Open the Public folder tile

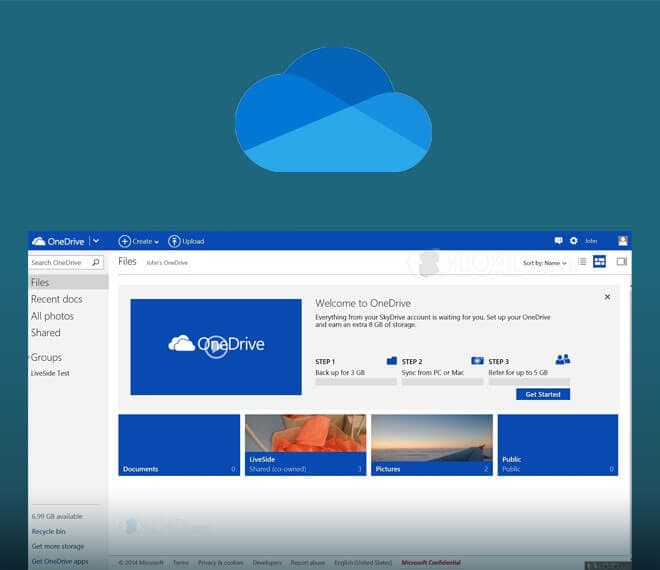click(558, 445)
